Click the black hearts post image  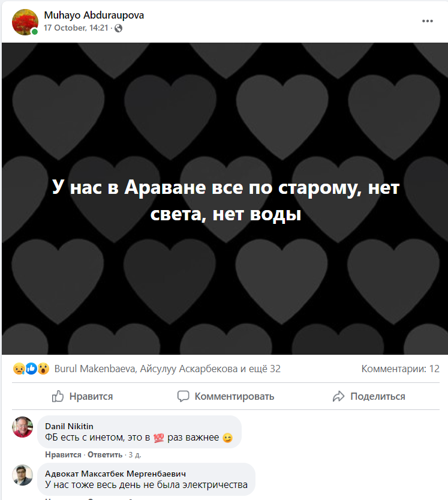click(x=225, y=198)
